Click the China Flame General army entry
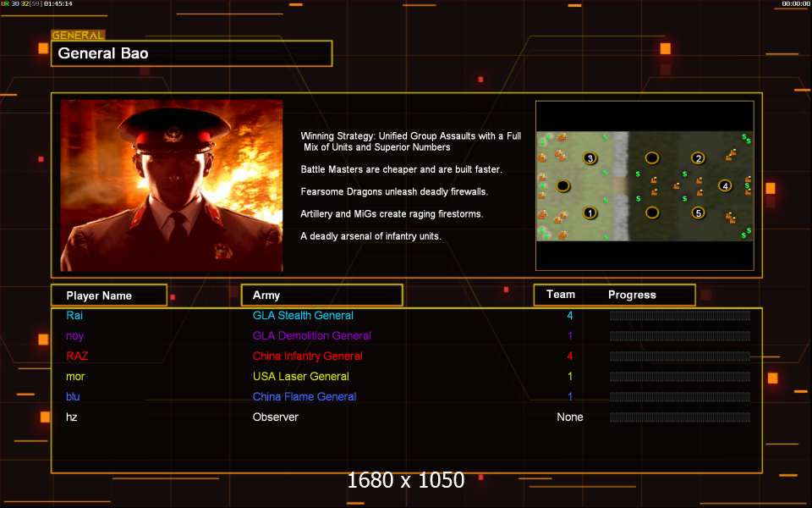The width and height of the screenshot is (812, 508). click(x=304, y=396)
